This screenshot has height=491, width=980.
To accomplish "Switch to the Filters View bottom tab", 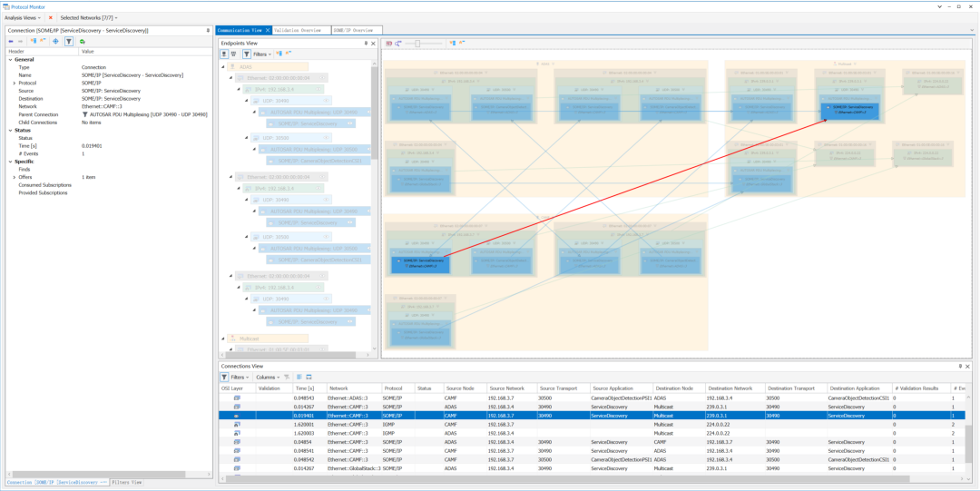I will [128, 482].
